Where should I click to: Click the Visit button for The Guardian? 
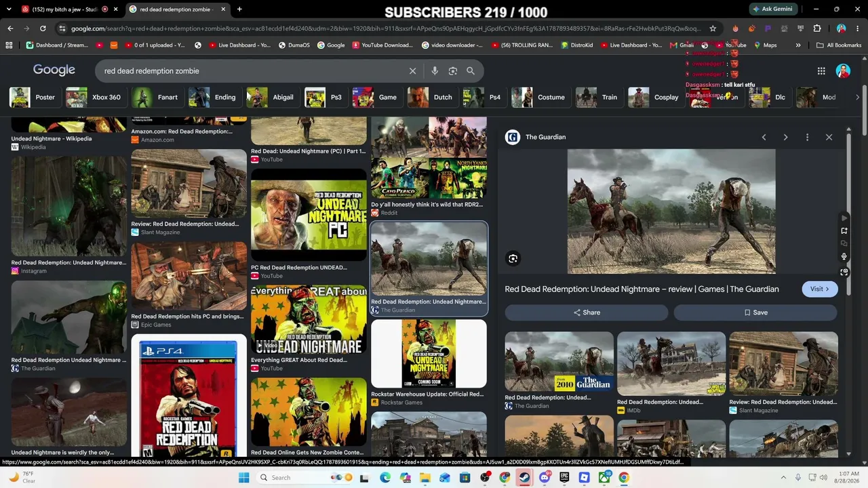click(819, 289)
